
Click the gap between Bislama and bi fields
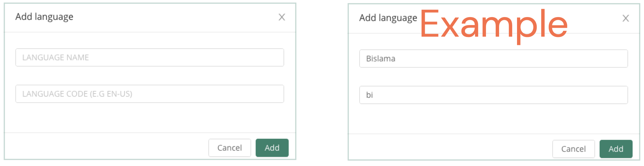click(493, 77)
